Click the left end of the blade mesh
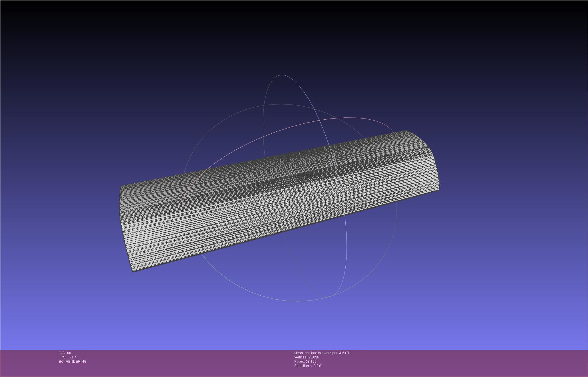Screen dimensions: 588x377 click(126, 228)
